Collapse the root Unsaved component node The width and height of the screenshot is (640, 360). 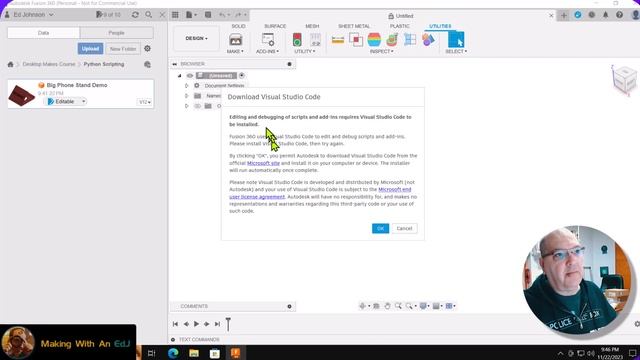pos(179,76)
